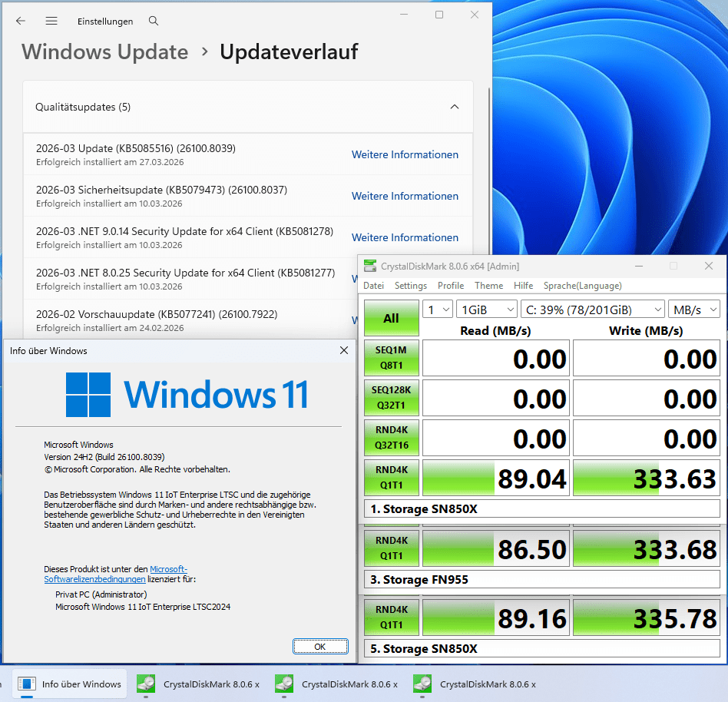
Task: Open Weitere Informationen for KB5081278
Action: click(x=405, y=237)
